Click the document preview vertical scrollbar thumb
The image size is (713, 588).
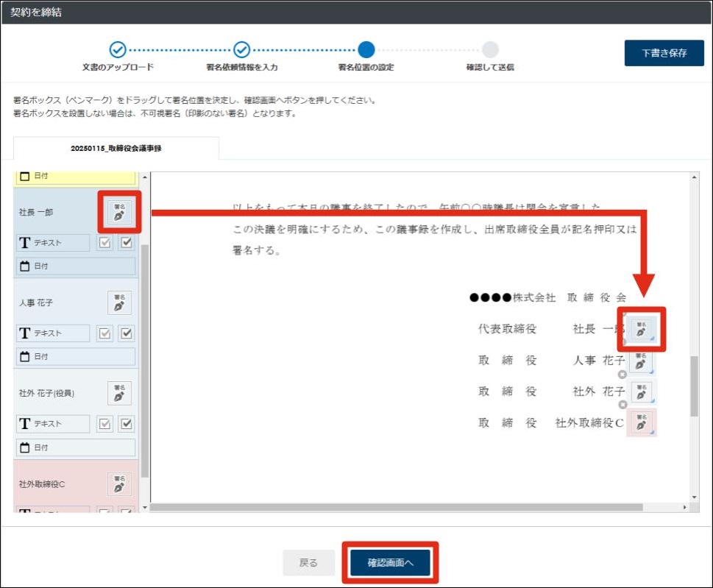point(694,386)
